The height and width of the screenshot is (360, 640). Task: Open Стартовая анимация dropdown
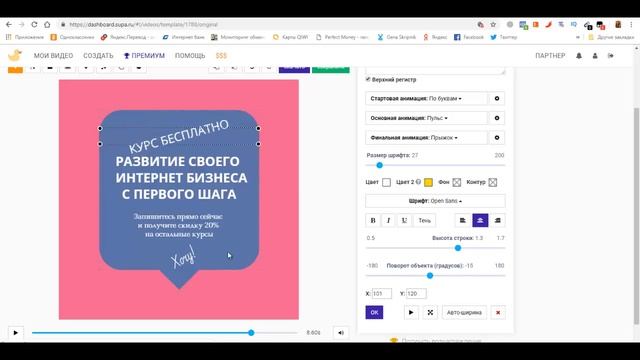tap(426, 98)
